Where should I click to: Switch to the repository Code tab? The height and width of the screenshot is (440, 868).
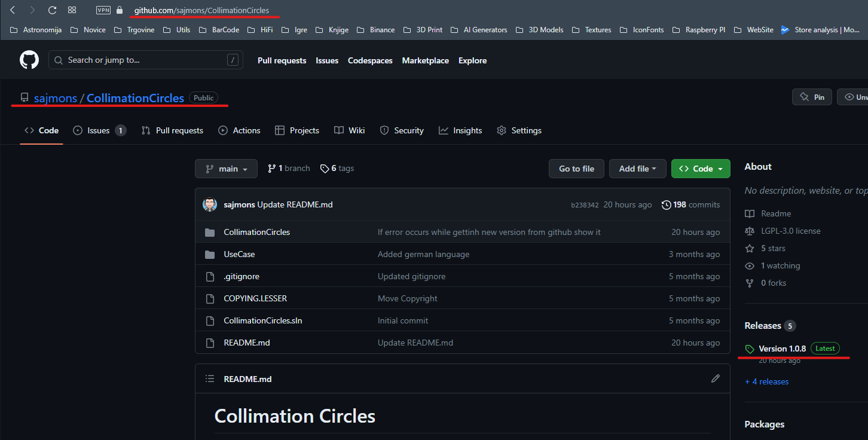pos(41,130)
